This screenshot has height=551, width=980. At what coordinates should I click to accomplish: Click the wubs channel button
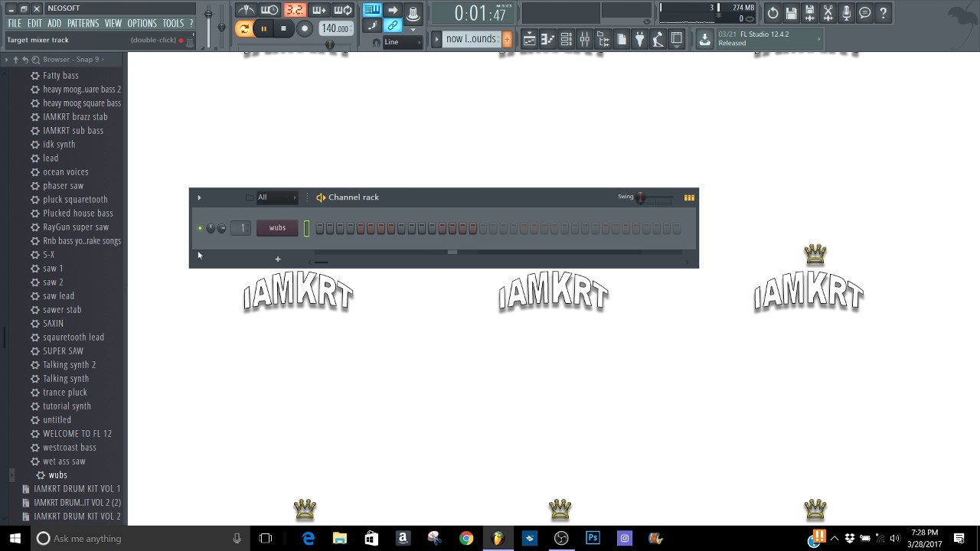[277, 228]
